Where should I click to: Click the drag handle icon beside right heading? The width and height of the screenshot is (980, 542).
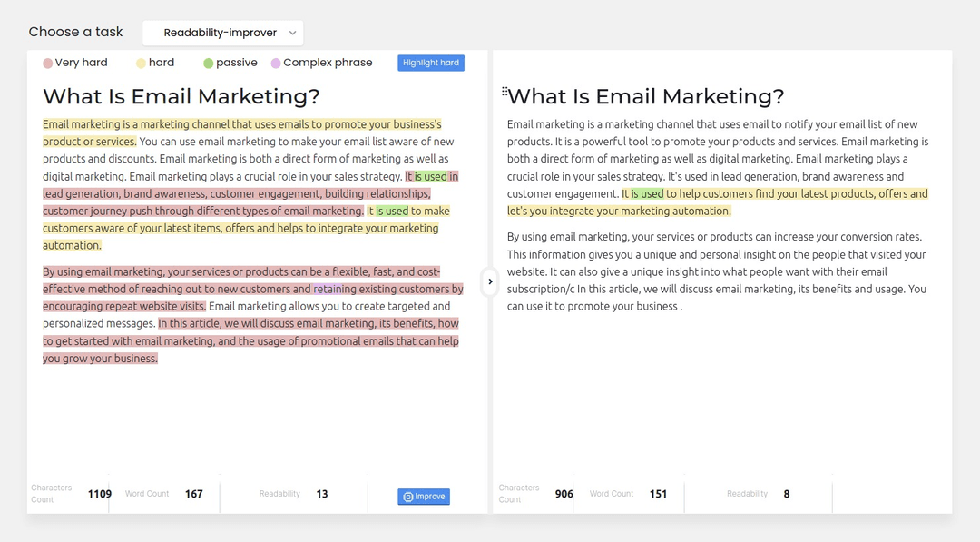[x=505, y=92]
